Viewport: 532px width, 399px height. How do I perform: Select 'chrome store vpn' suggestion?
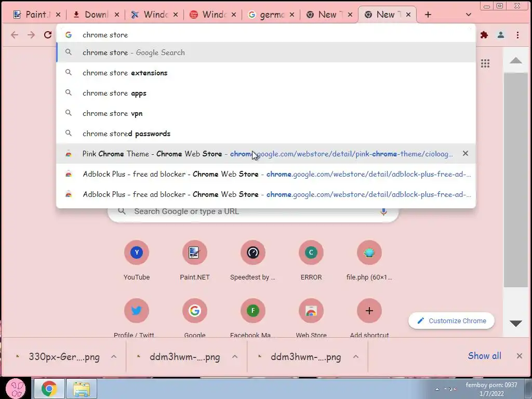click(266, 113)
